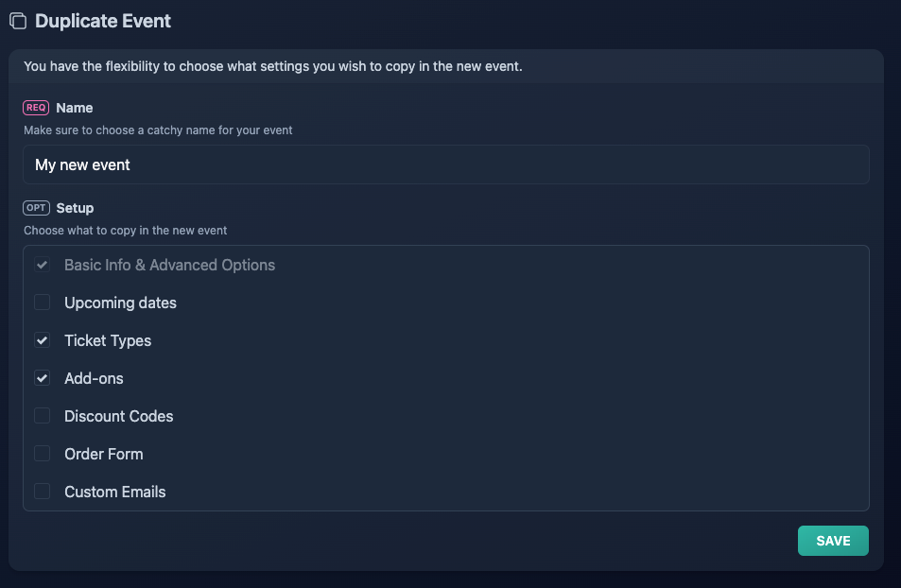Screen dimensions: 901x588
Task: Click the greyed Basic Info & Advanced Options checkbox
Action: tap(42, 265)
